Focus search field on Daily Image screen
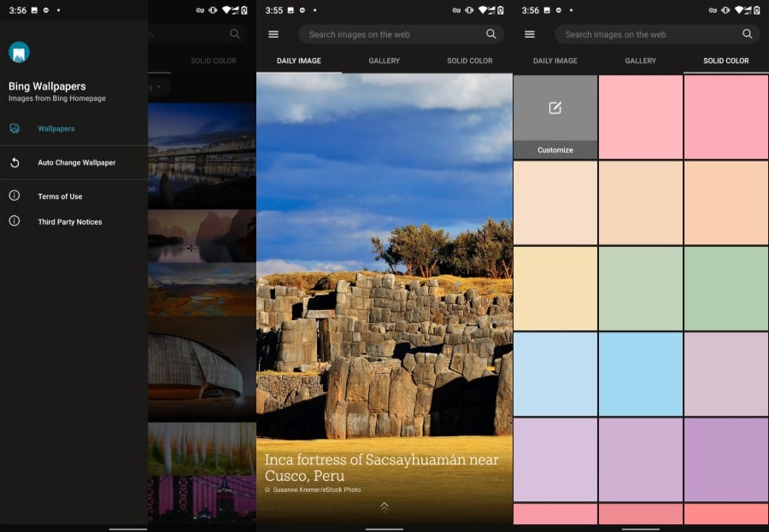Viewport: 769px width, 532px height. point(401,34)
